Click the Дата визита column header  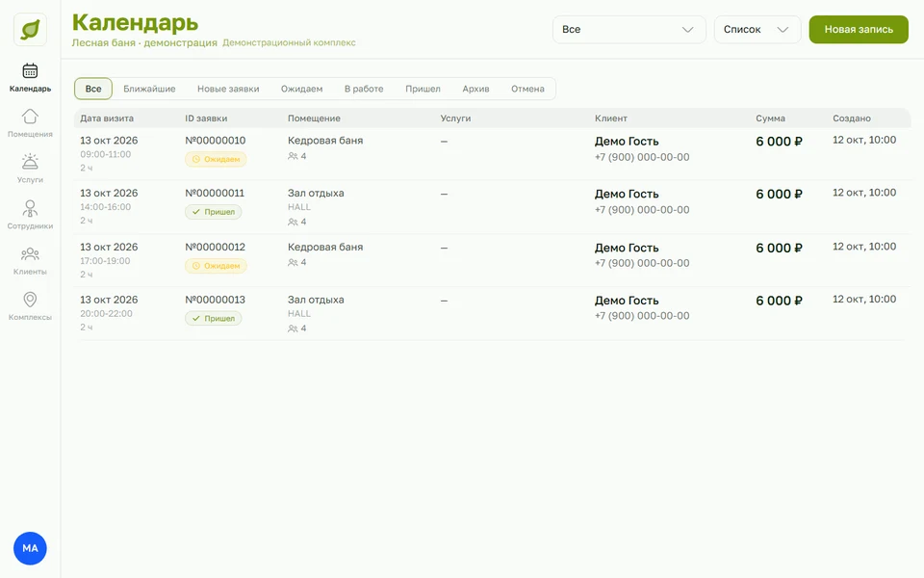[x=107, y=118]
